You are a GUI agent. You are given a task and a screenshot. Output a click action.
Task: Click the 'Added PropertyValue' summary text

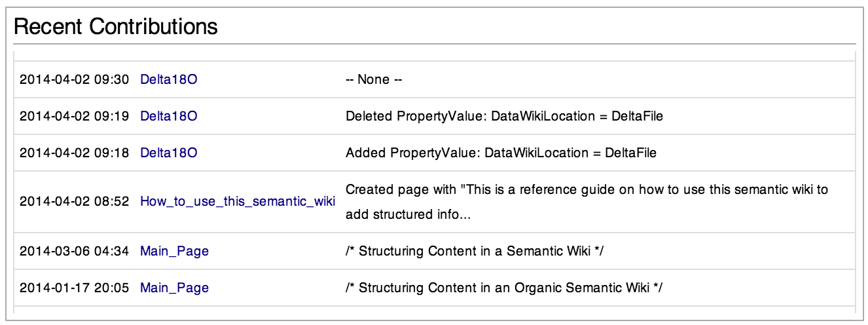click(501, 153)
